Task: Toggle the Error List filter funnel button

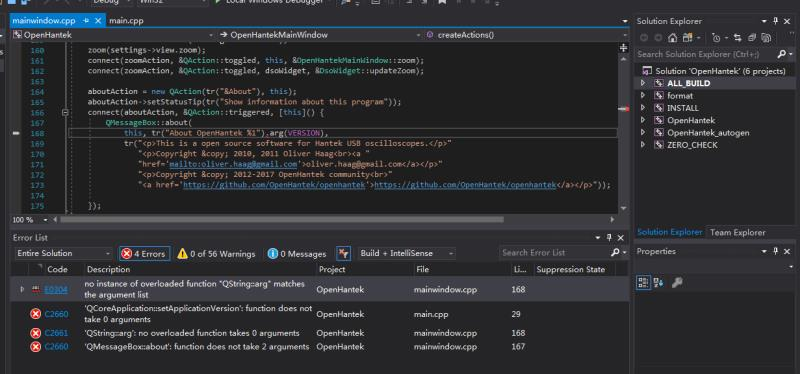Action: coord(343,253)
